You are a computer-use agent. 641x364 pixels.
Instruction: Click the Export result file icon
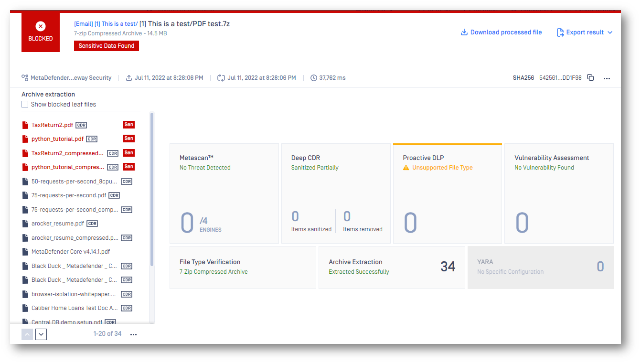pyautogui.click(x=560, y=32)
